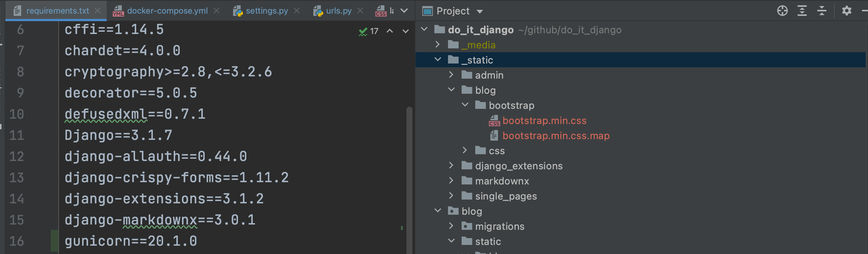Viewport: 868px width, 254px height.
Task: Jump to the next highlighted problem arrow
Action: (406, 31)
